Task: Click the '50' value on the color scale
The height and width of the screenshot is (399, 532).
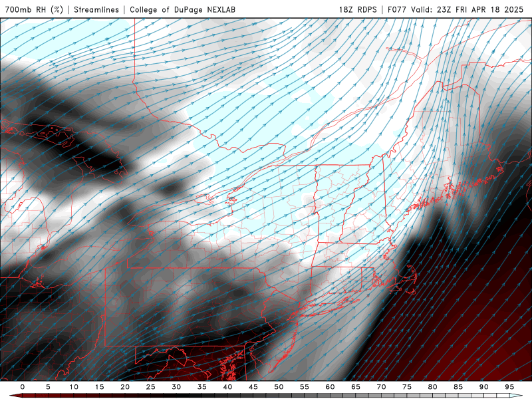Action: (279, 387)
